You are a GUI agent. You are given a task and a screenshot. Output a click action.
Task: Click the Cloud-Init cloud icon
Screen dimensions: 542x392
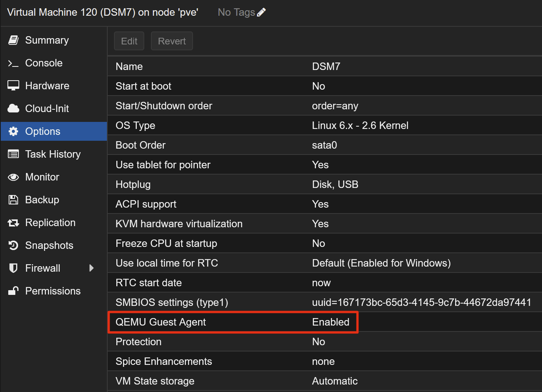point(13,109)
